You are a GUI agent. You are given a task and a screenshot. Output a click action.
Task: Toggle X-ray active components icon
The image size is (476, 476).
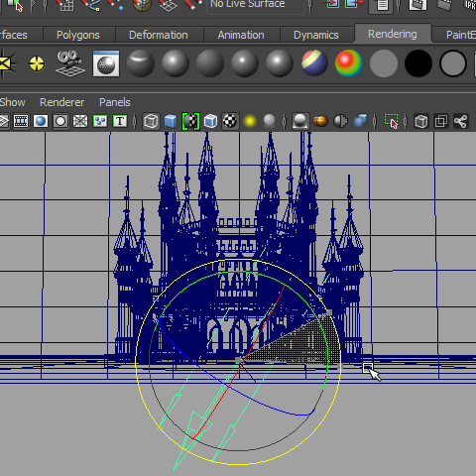pyautogui.click(x=441, y=121)
